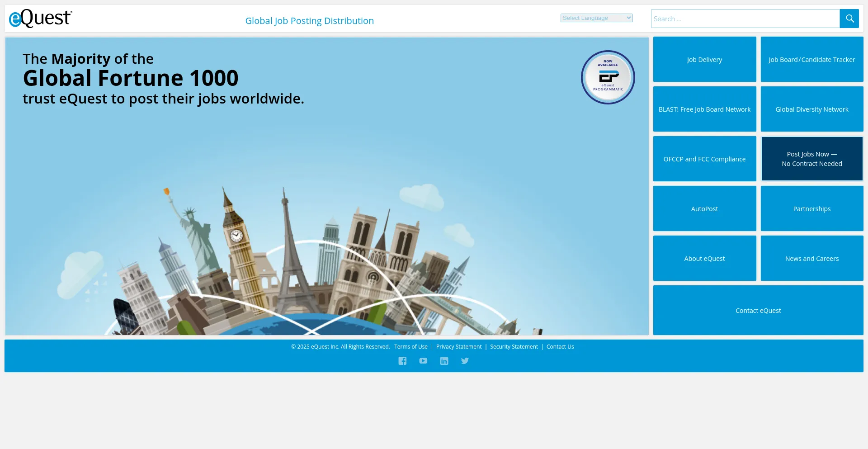Open eQuest Facebook page icon
The image size is (868, 449).
click(x=402, y=361)
